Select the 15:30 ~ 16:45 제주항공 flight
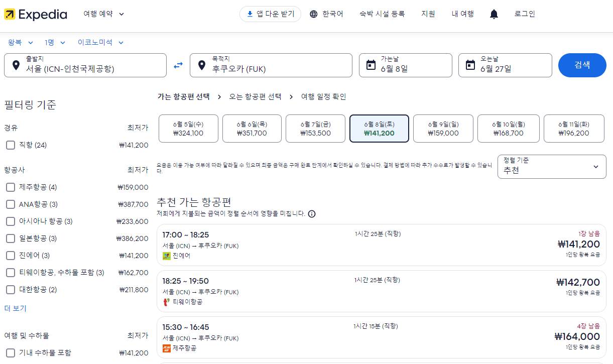 [382, 337]
